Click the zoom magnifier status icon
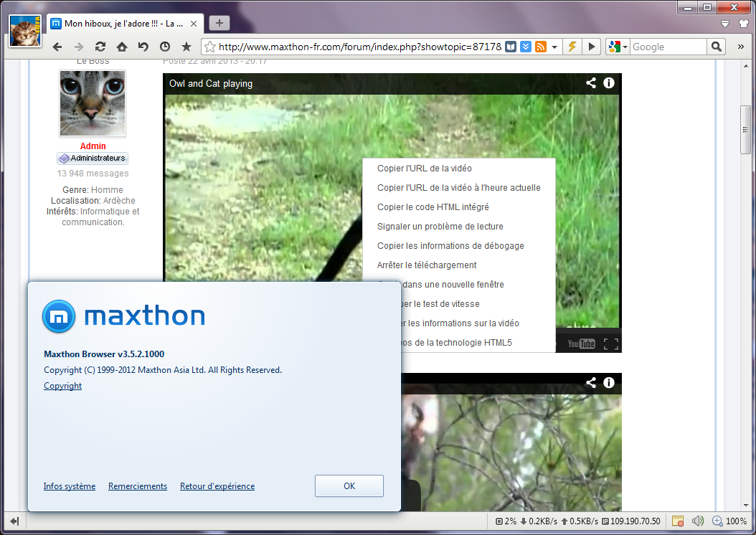 717,521
